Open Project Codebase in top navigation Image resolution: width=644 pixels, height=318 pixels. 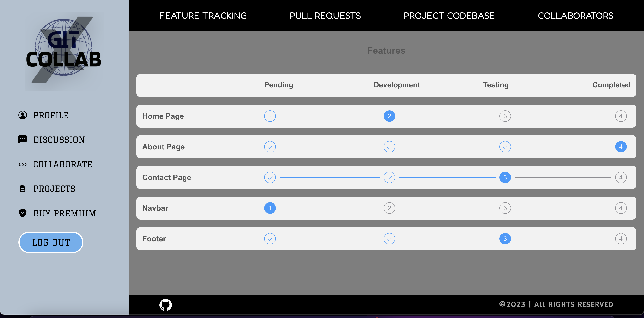[x=449, y=16]
